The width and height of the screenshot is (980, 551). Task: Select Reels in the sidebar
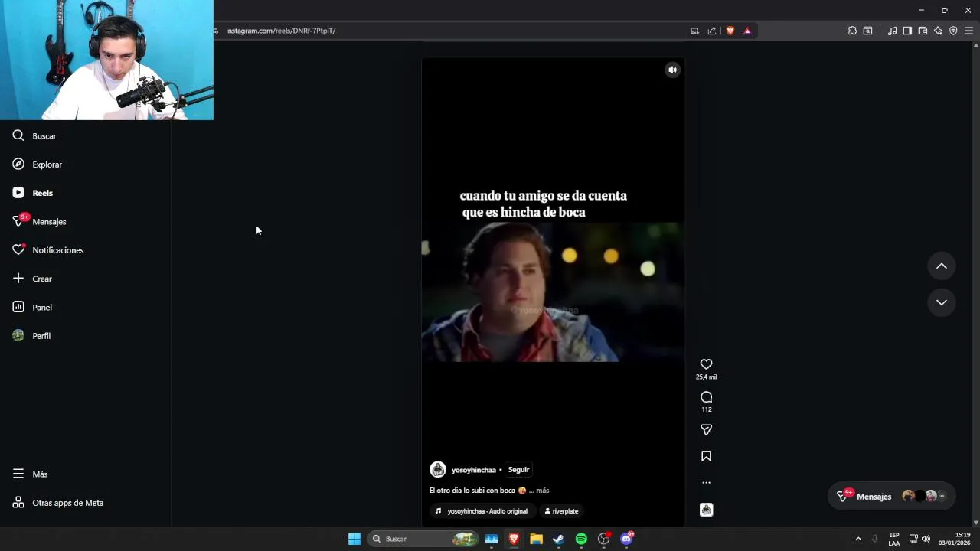pos(32,193)
